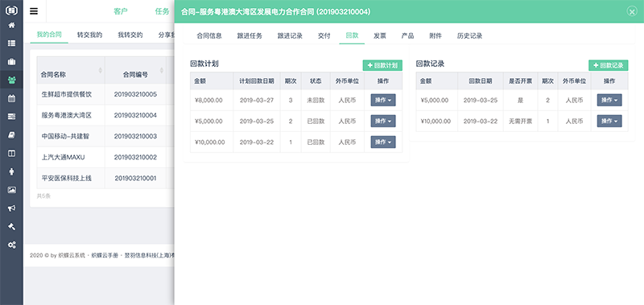Screen dimensions: 644x305
Task: Open the 任务 top navigation item
Action: (x=162, y=11)
